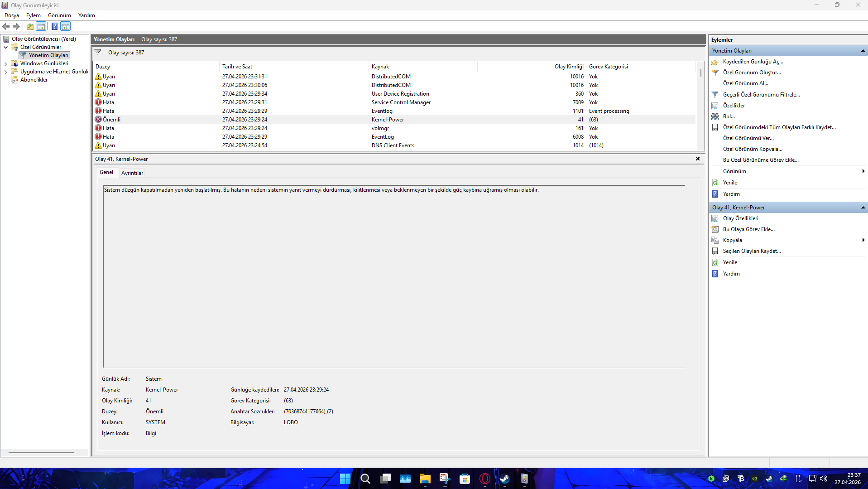Click the Kaydedilen Günlüğü Aç icon
Image resolution: width=868 pixels, height=489 pixels.
[715, 62]
